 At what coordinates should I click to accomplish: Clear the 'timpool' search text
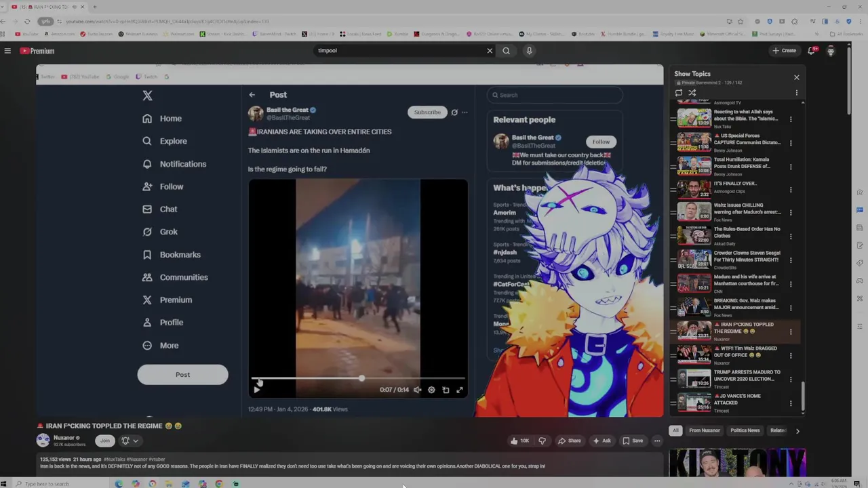[490, 51]
